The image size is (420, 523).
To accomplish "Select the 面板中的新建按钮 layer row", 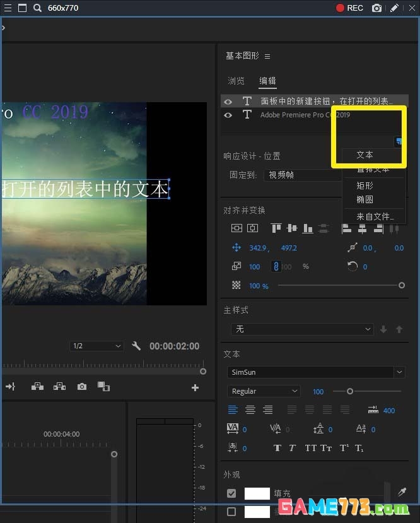I will (x=314, y=101).
